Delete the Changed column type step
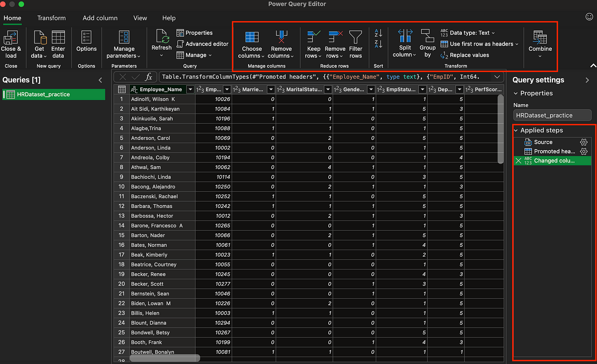597x364 pixels. coord(519,161)
